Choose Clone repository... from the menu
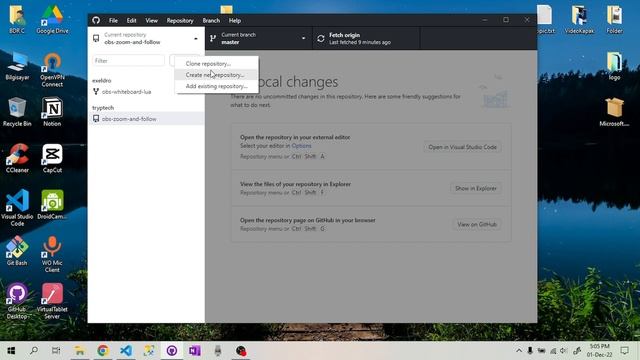This screenshot has width=640, height=360. point(216,64)
